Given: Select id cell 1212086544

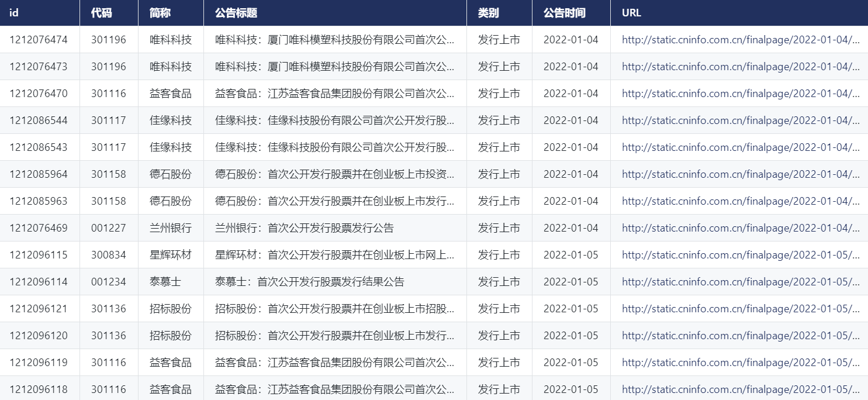Looking at the screenshot, I should tap(39, 120).
